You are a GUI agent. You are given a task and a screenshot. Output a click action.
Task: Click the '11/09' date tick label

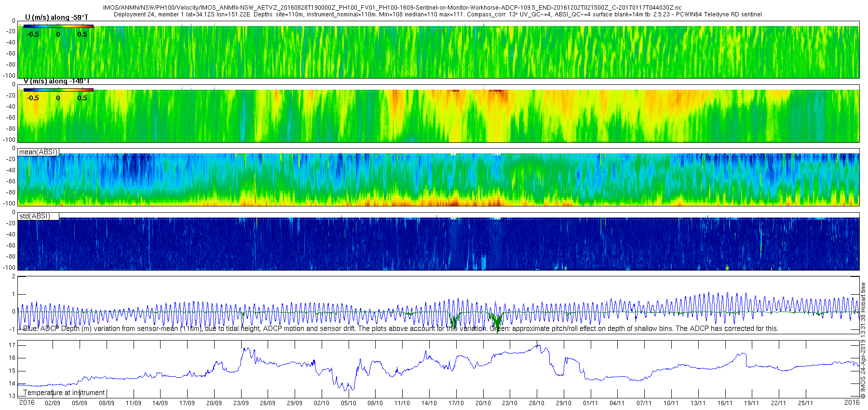point(134,403)
